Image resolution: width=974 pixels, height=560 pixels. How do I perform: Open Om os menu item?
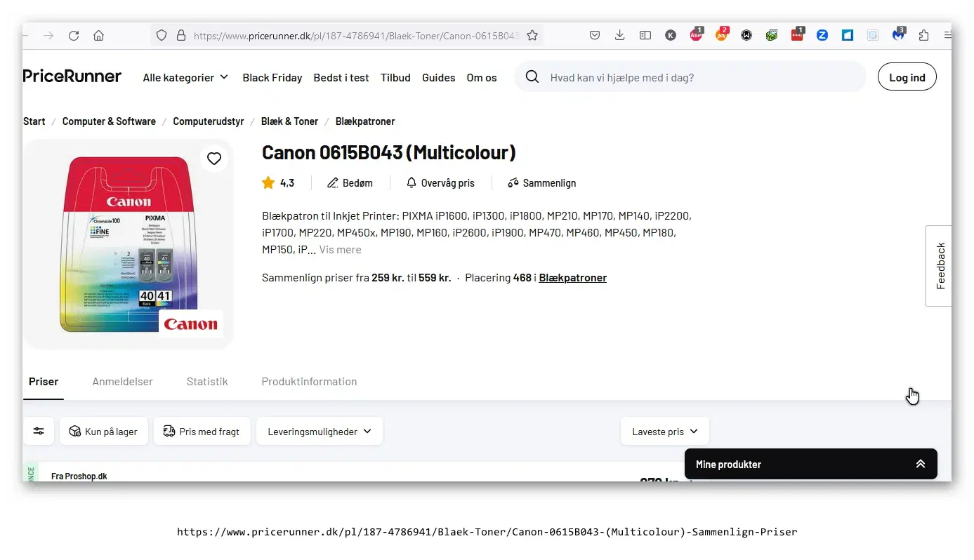[482, 78]
